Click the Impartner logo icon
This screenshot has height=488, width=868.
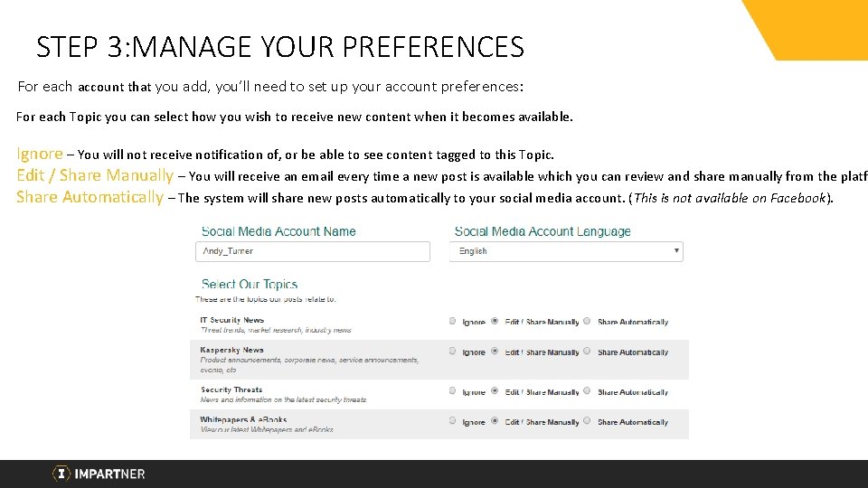pos(61,474)
